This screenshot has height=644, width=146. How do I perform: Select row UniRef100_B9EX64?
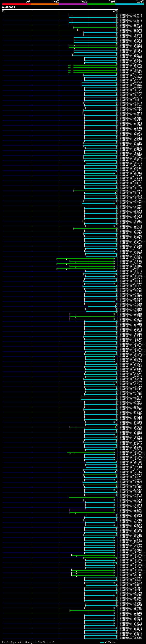tap(131, 67)
